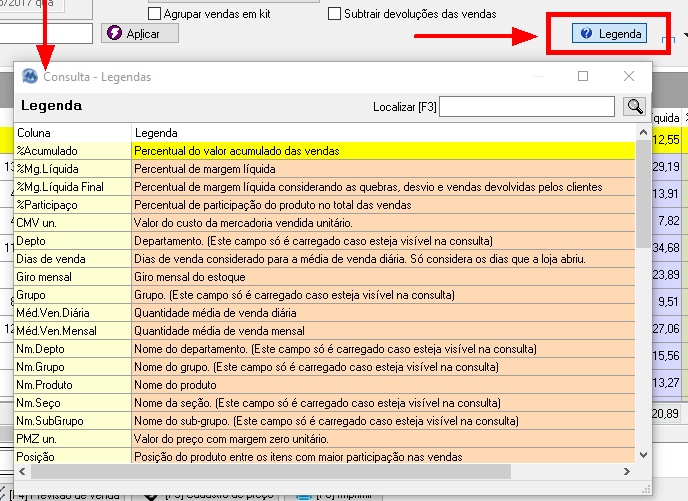Select the Méd.Ven.Mensal row
Viewport: 688px width, 501px height.
pos(325,331)
